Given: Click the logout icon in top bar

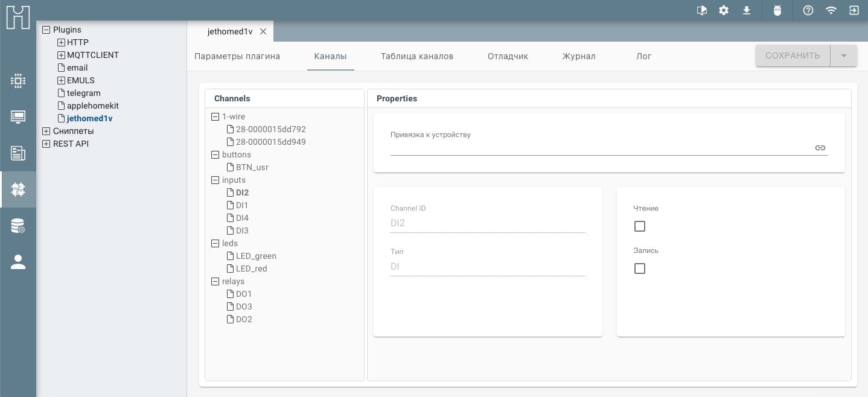Looking at the screenshot, I should 854,10.
